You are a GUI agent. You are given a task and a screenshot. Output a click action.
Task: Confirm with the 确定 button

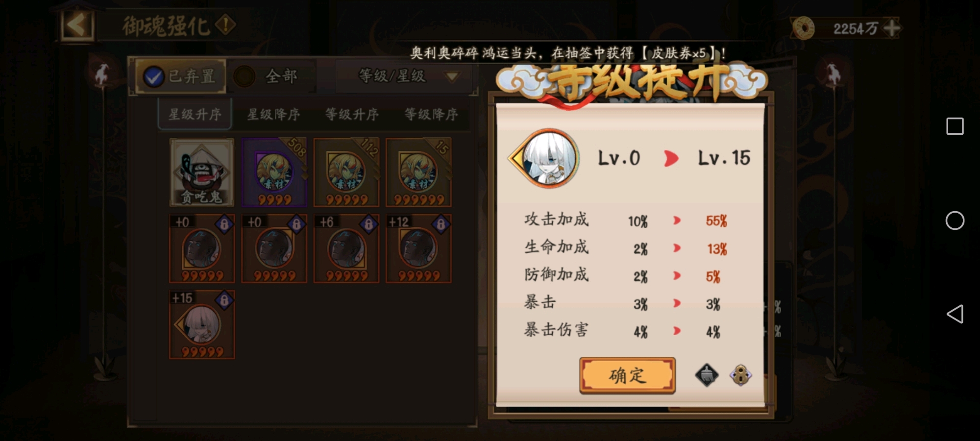[627, 375]
